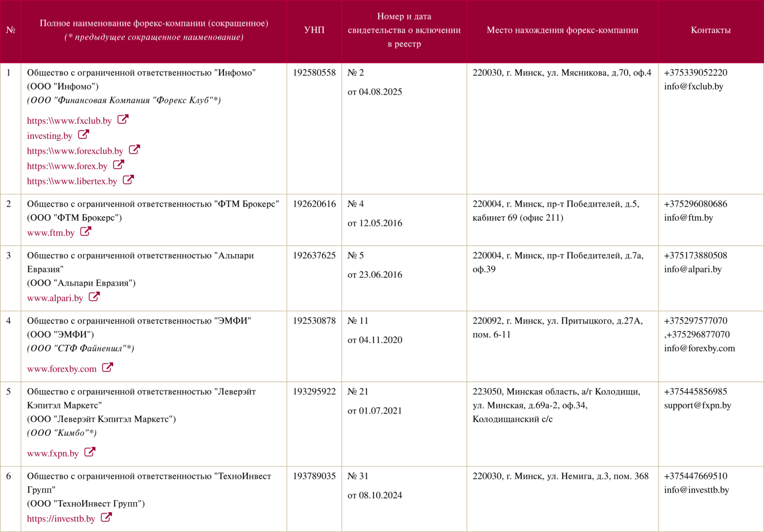
Task: Select UNP value 192580558
Action: [x=314, y=73]
